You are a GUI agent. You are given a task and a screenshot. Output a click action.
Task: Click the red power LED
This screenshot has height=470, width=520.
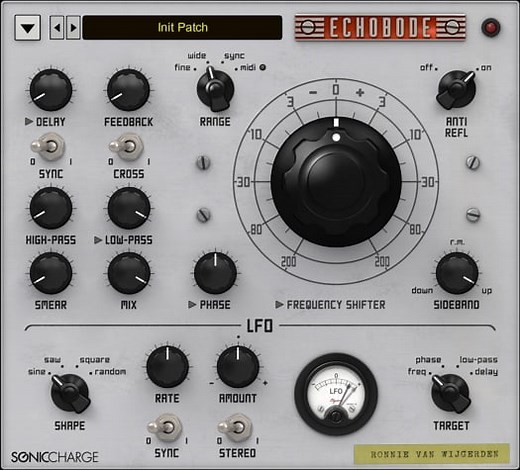491,27
